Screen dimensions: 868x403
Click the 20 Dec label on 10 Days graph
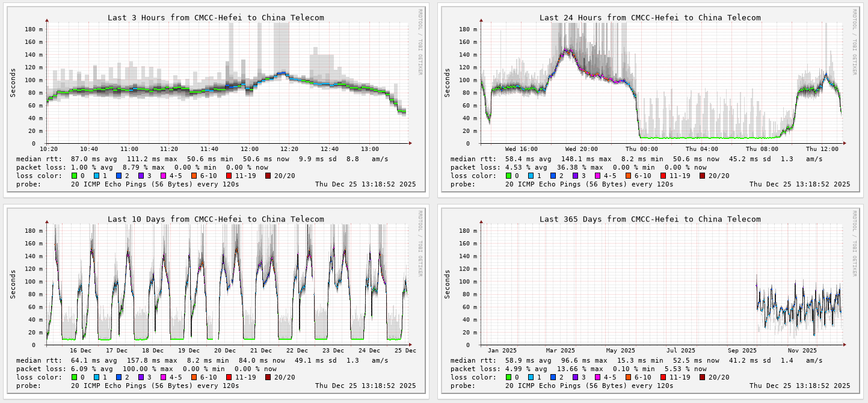(x=225, y=351)
